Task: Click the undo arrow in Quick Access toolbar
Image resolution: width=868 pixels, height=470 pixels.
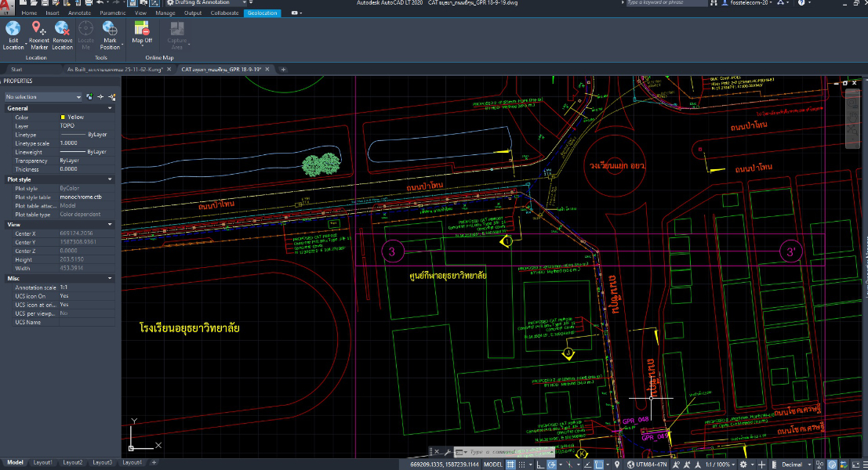Action: point(100,3)
